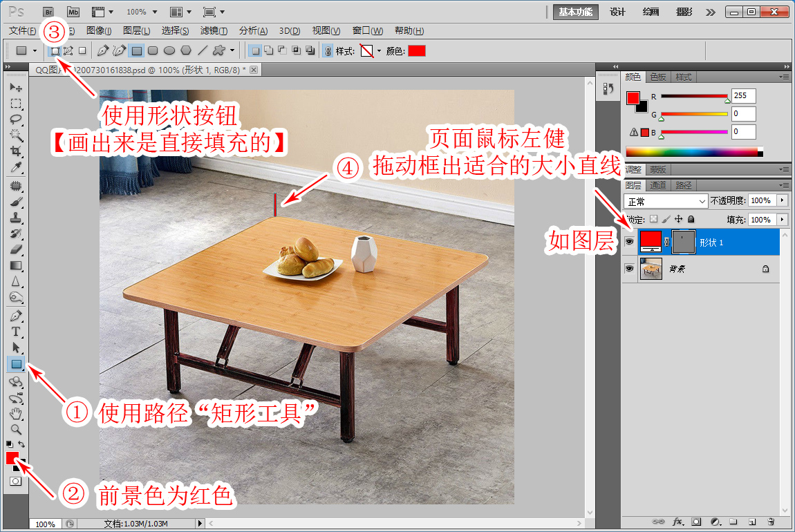795x532 pixels.
Task: Select the Clone Stamp tool
Action: (x=16, y=218)
